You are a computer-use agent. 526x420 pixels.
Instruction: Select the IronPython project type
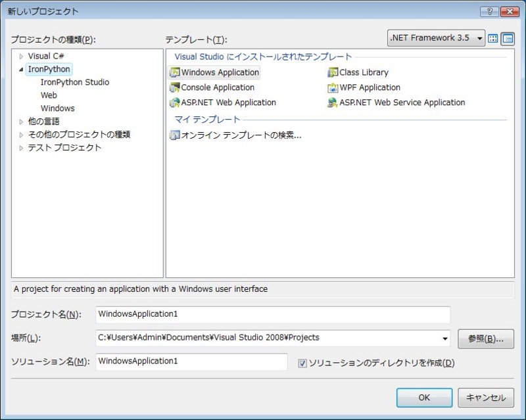click(49, 69)
